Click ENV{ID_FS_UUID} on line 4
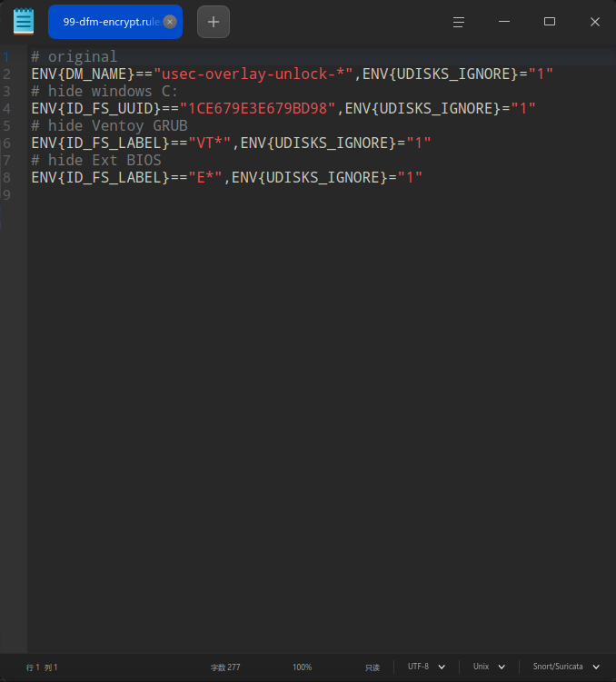The height and width of the screenshot is (682, 616). pos(96,108)
